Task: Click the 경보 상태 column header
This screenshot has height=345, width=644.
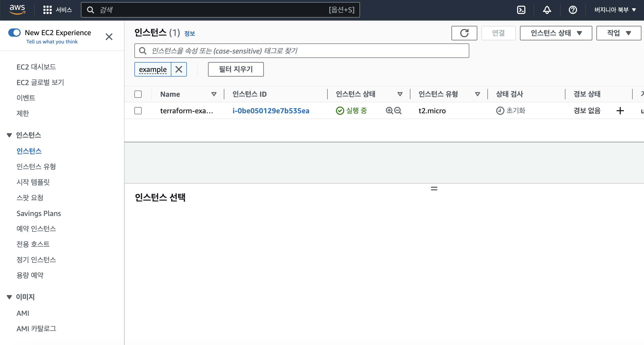Action: (x=587, y=94)
